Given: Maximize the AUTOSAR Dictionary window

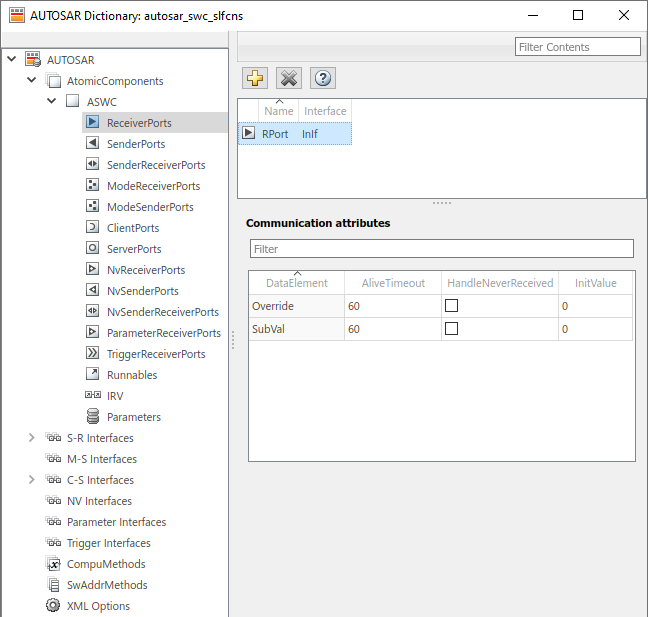Looking at the screenshot, I should coord(578,15).
